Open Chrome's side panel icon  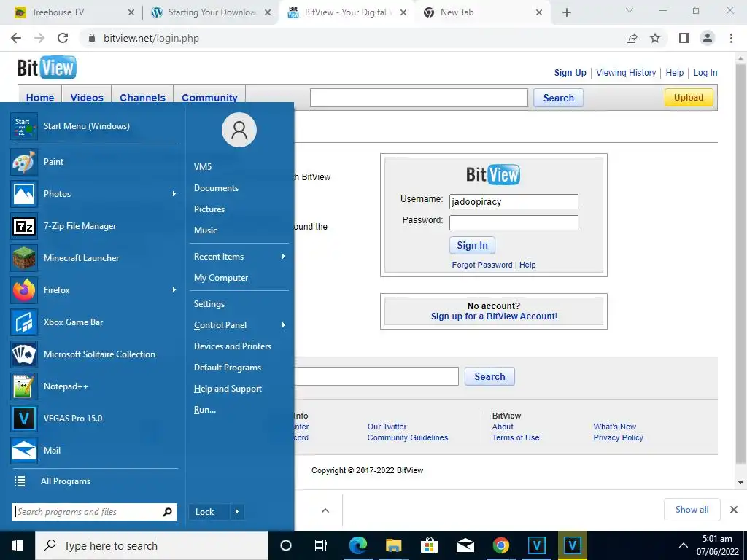pyautogui.click(x=684, y=38)
